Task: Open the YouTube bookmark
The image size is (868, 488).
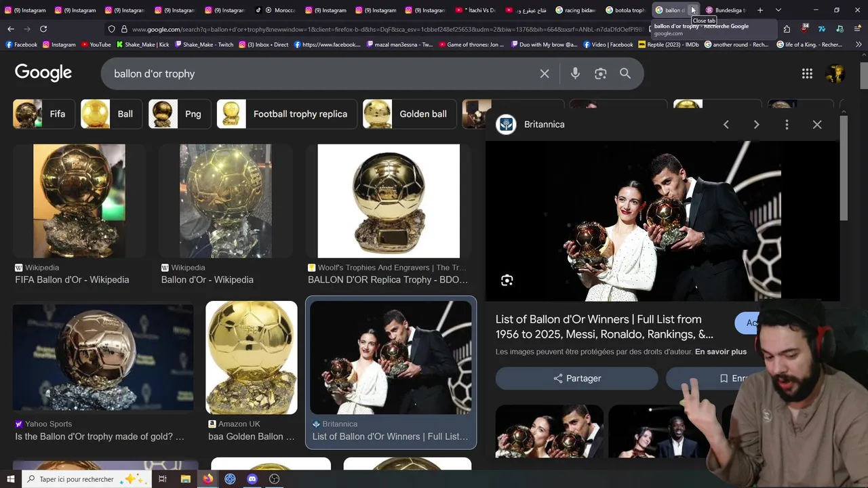Action: (x=96, y=45)
